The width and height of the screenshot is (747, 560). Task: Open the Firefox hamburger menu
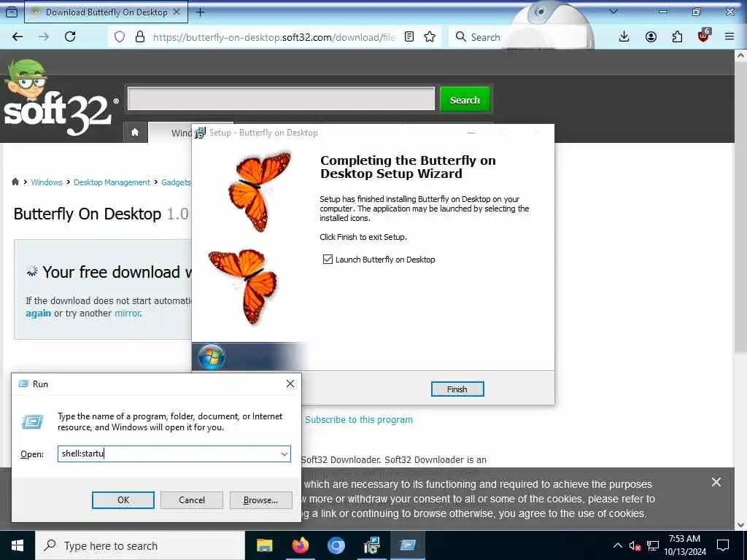pyautogui.click(x=729, y=36)
